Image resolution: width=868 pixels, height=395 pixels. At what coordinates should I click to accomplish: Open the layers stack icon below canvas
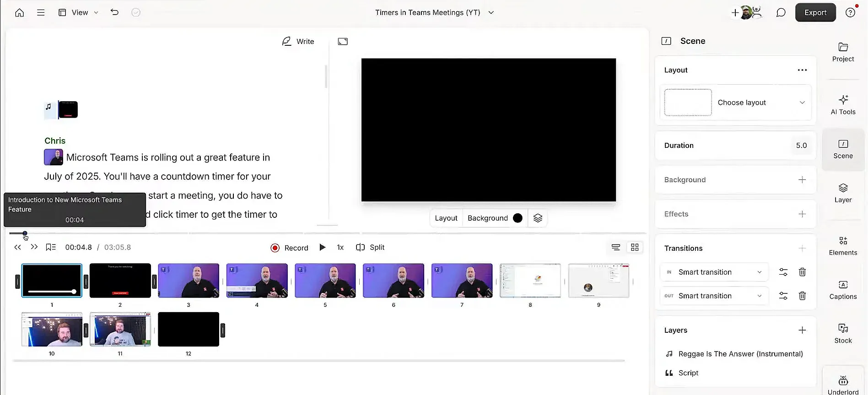pyautogui.click(x=538, y=218)
